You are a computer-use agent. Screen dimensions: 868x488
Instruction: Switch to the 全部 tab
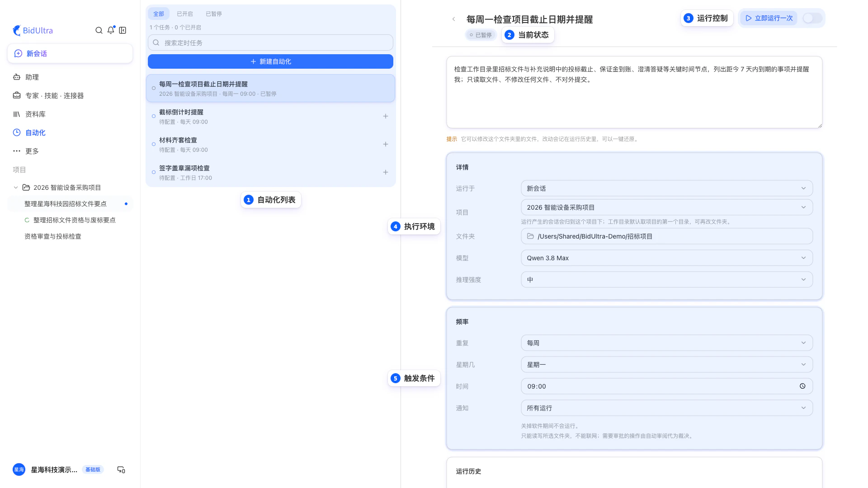[159, 14]
